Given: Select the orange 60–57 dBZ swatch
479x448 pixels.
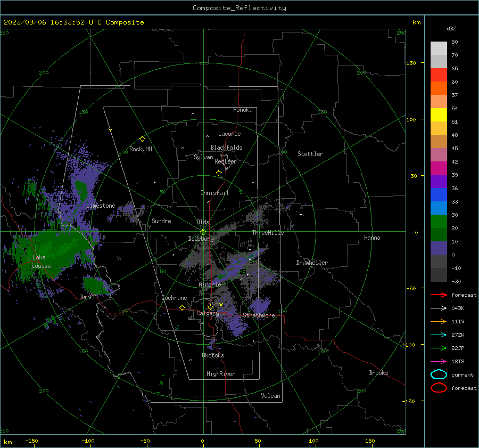Looking at the screenshot, I should [439, 88].
